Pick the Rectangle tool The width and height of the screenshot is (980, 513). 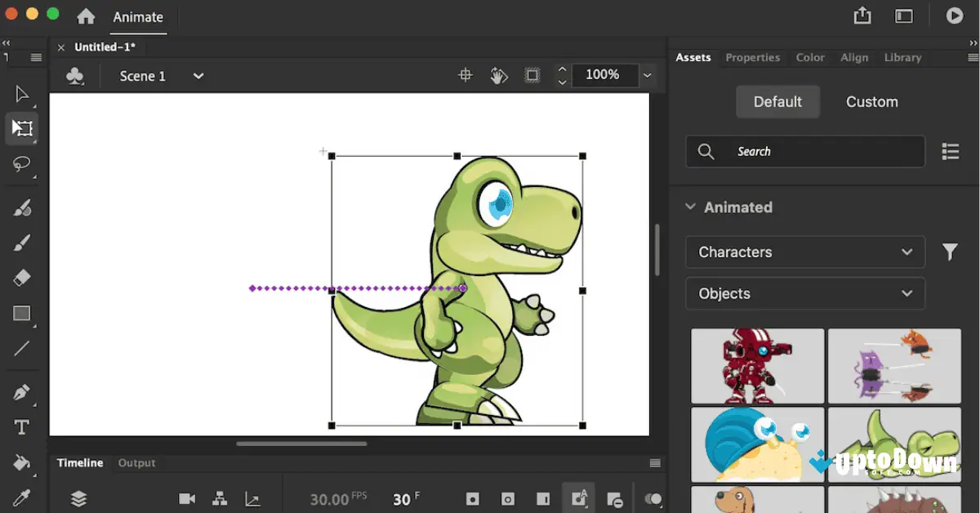point(22,314)
